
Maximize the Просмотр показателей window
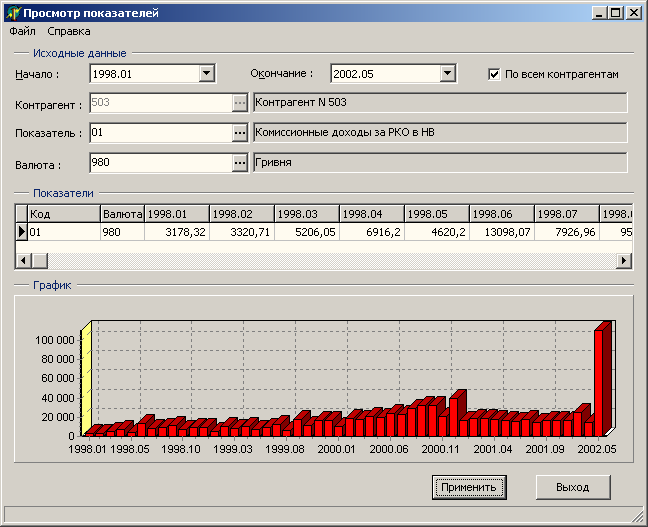click(x=616, y=13)
